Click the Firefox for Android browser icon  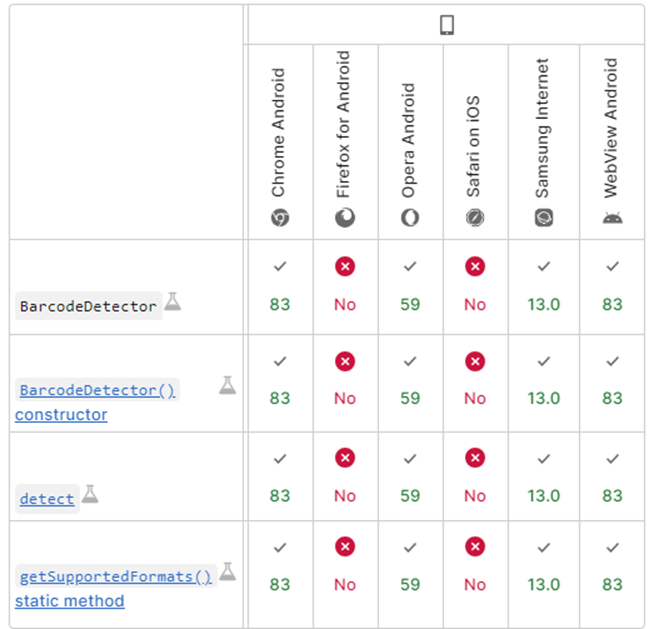[345, 217]
